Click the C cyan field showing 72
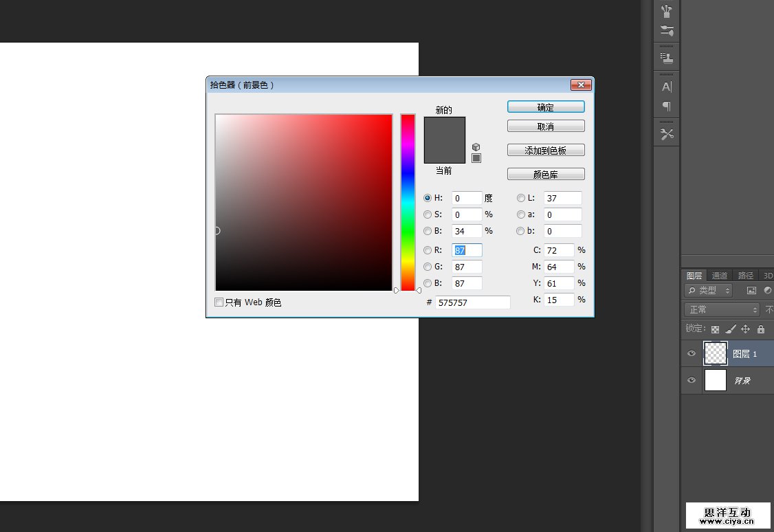Image resolution: width=774 pixels, height=532 pixels. click(559, 250)
